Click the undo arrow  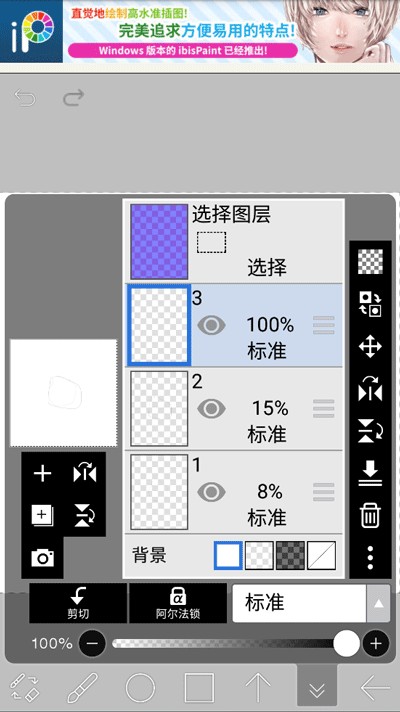click(x=25, y=97)
